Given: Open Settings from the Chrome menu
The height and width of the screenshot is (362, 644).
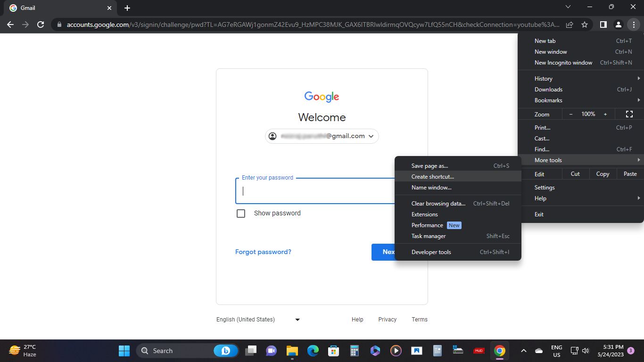Looking at the screenshot, I should click(x=545, y=187).
